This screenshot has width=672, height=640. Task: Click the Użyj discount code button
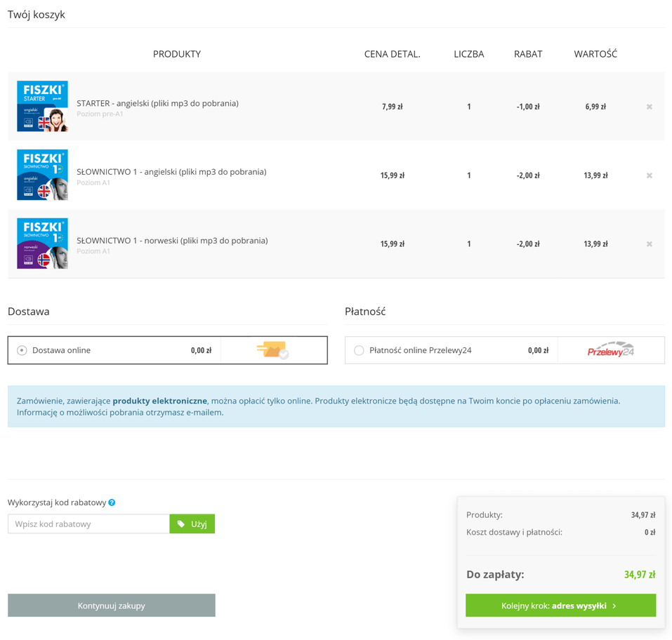pyautogui.click(x=192, y=524)
